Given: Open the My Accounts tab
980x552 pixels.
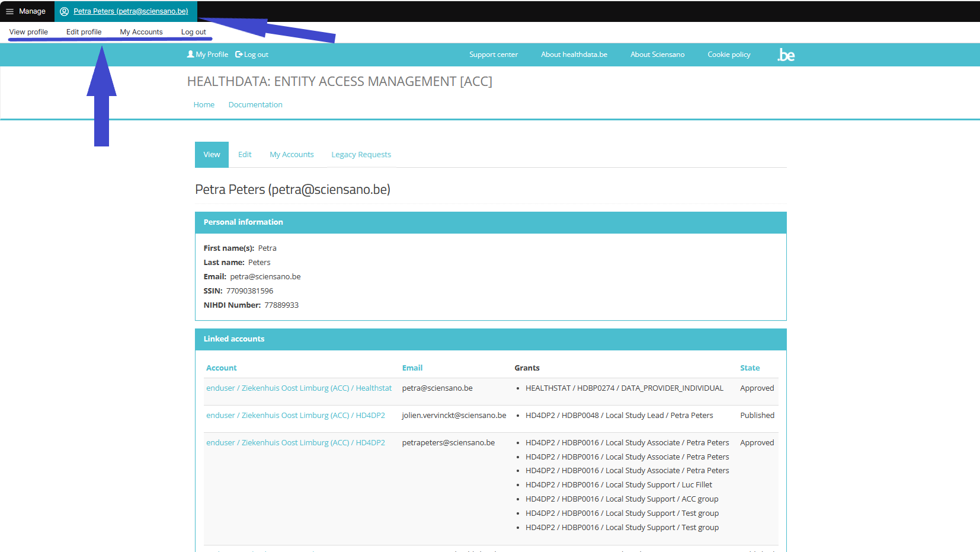Looking at the screenshot, I should click(292, 155).
